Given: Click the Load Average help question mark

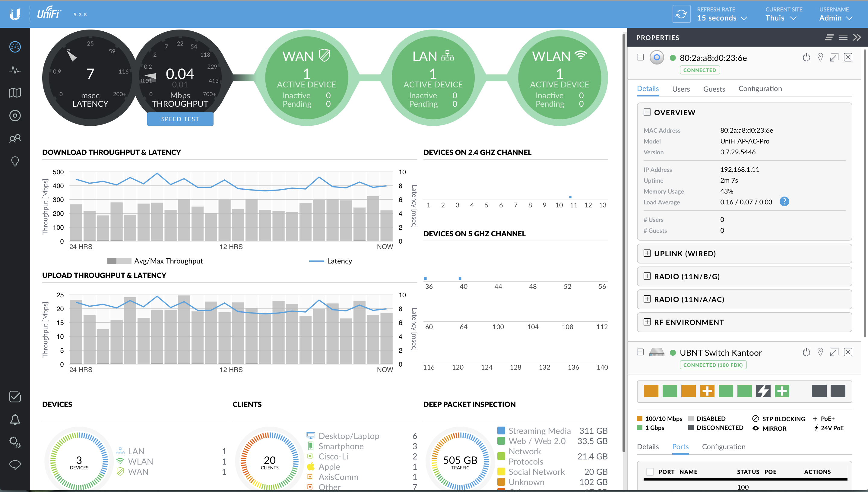Looking at the screenshot, I should click(784, 202).
